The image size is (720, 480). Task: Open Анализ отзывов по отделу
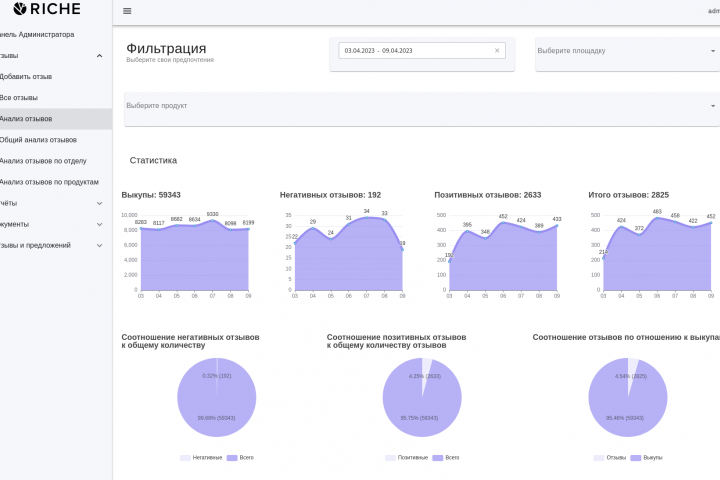click(44, 161)
